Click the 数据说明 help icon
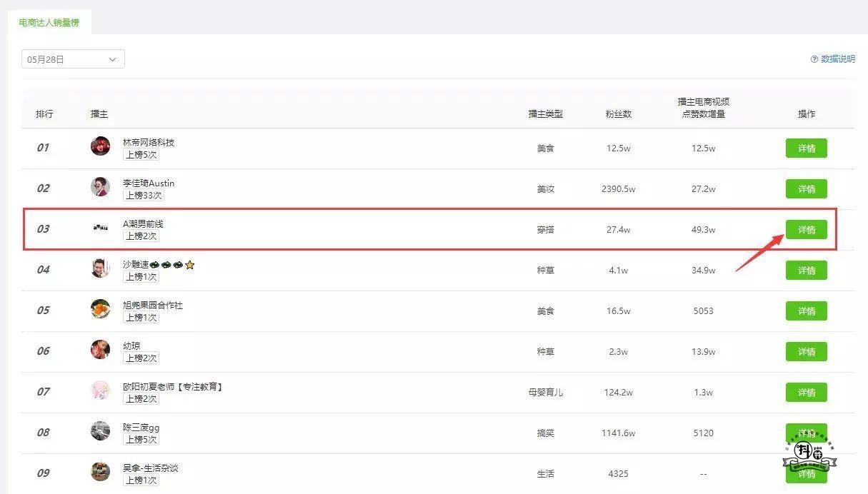Screen dimensions: 868x494 pos(814,59)
